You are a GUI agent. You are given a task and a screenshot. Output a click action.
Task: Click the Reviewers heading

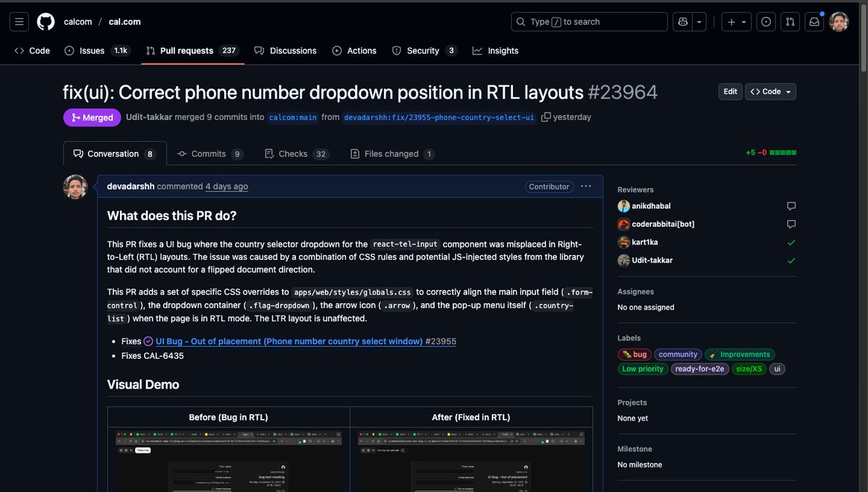click(x=635, y=190)
